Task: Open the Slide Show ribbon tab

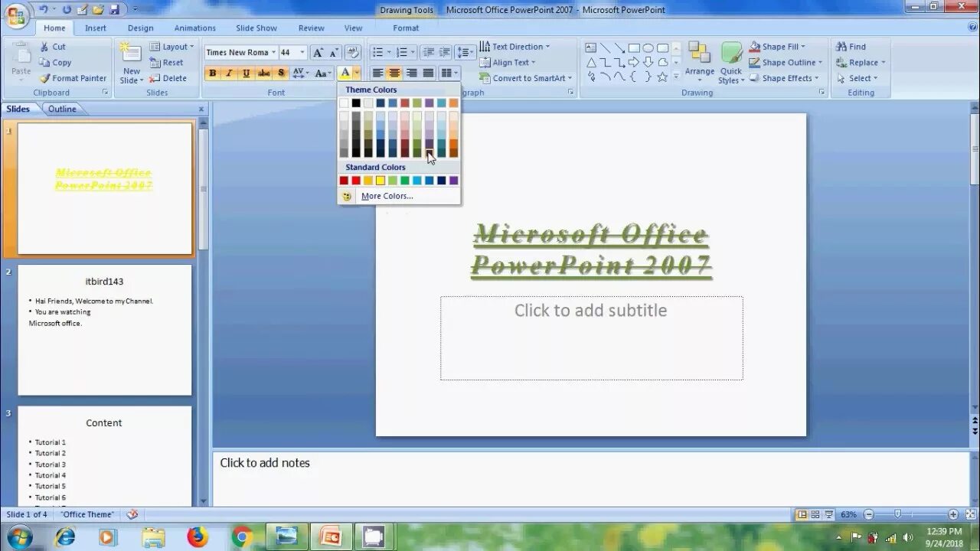Action: [x=256, y=28]
